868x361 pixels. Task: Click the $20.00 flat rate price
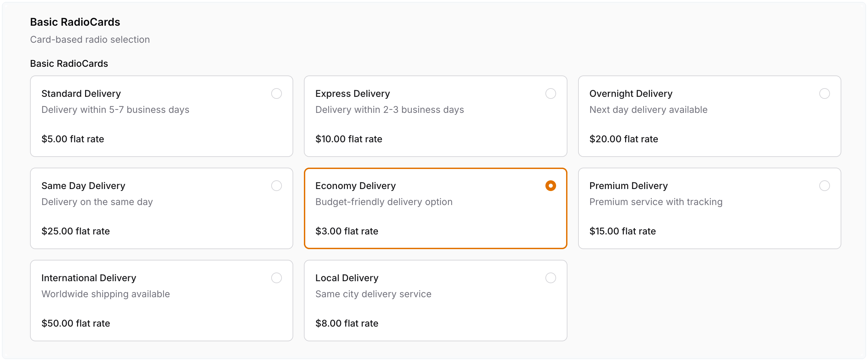click(x=623, y=139)
